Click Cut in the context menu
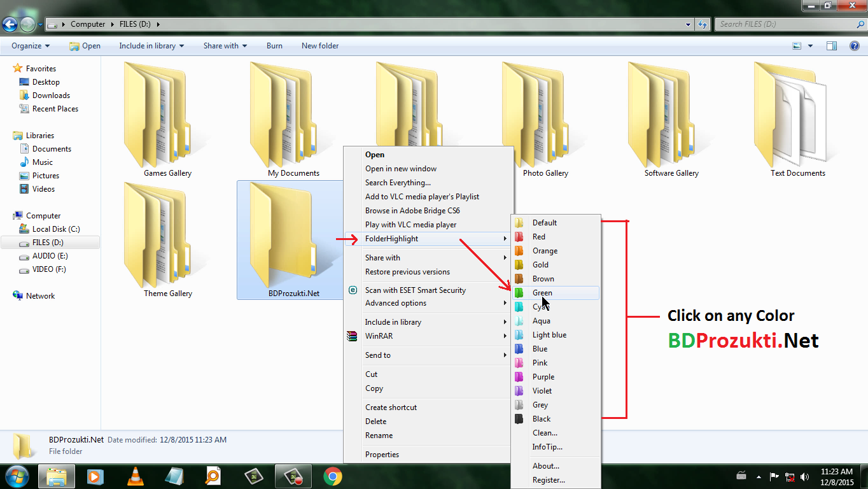Image resolution: width=868 pixels, height=489 pixels. 428,374
